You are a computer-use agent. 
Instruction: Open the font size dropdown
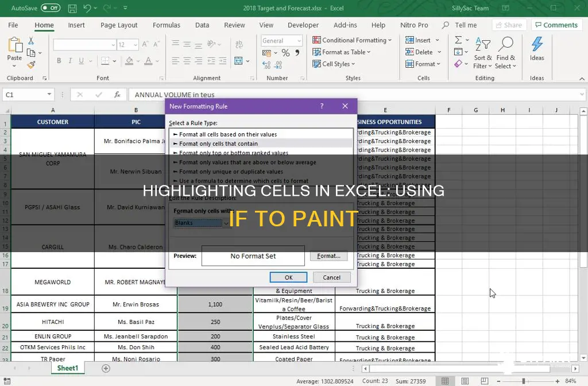(x=136, y=45)
